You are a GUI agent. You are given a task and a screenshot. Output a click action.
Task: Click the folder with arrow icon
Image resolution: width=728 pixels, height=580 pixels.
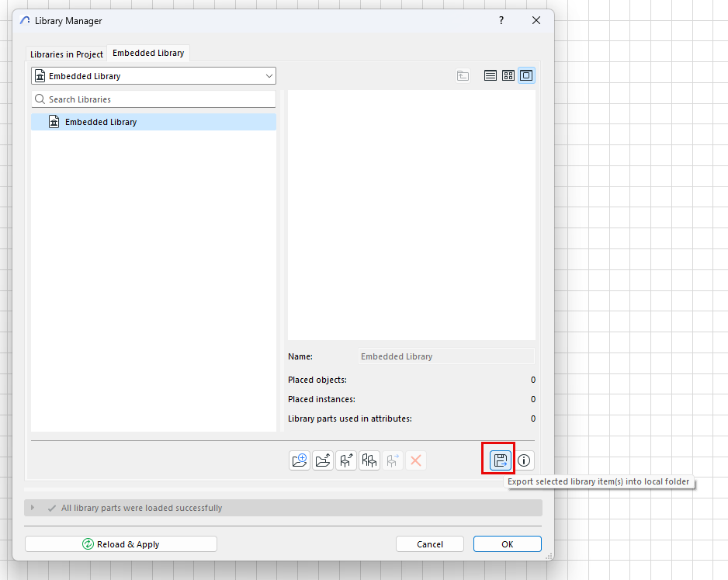click(323, 460)
